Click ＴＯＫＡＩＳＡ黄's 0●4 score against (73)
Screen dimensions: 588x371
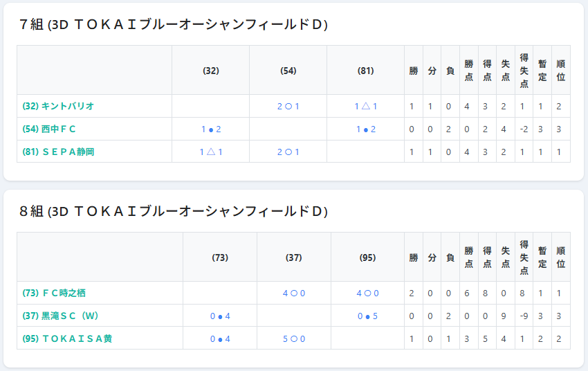(x=220, y=339)
